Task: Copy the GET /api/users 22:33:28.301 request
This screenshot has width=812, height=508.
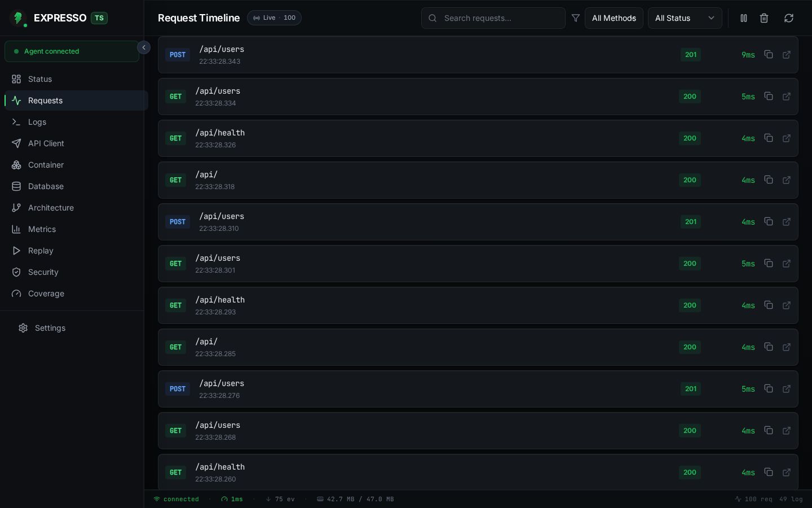Action: 769,264
